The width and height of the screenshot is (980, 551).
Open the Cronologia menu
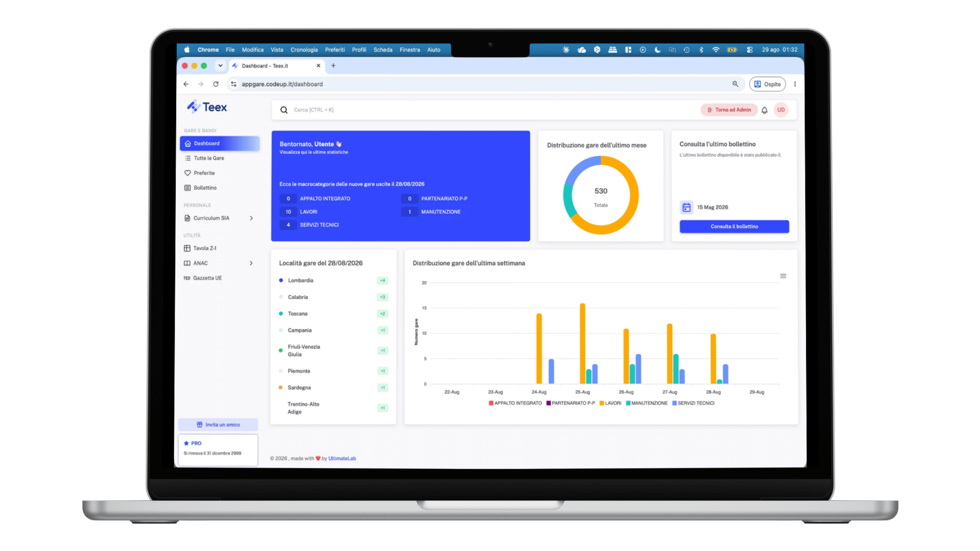click(304, 50)
